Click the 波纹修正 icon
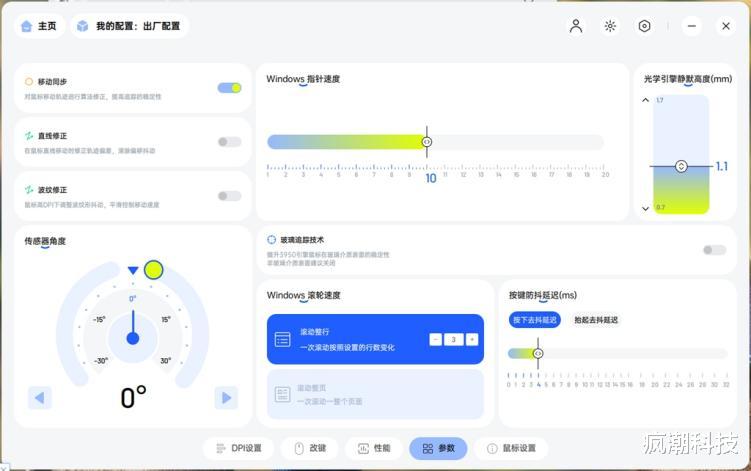This screenshot has height=471, width=751. click(x=29, y=190)
